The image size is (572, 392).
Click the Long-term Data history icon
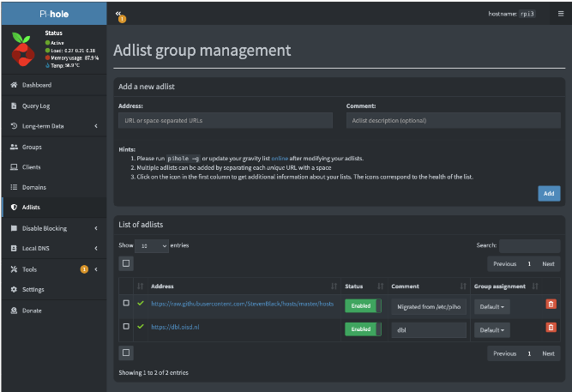(x=14, y=126)
